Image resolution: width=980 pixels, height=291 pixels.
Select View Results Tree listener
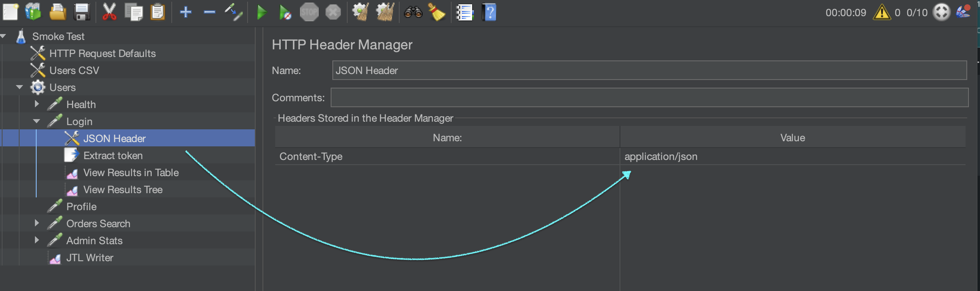(123, 190)
